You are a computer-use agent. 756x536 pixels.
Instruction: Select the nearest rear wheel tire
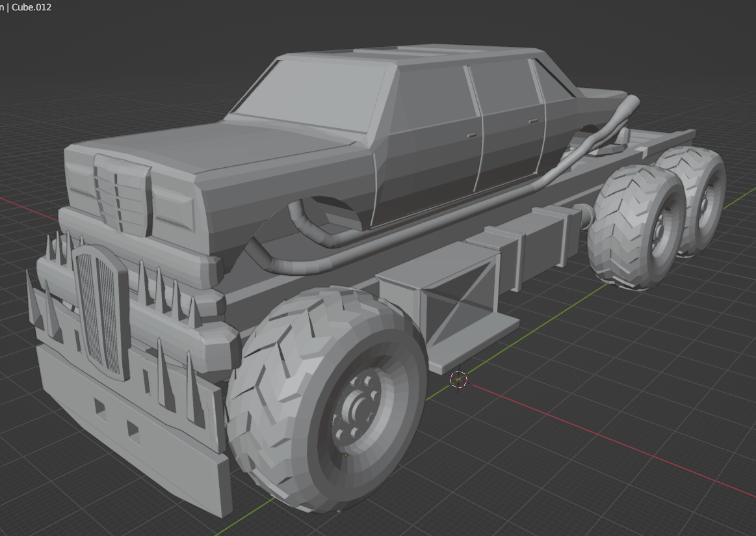[636, 227]
